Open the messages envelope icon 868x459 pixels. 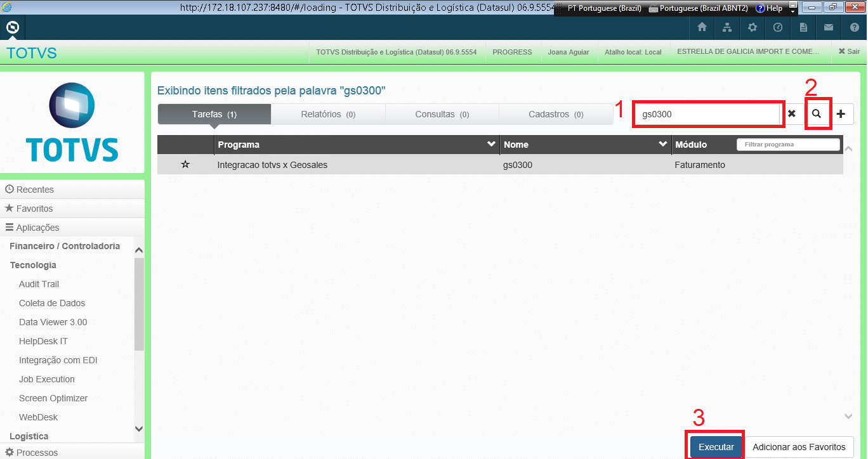click(829, 27)
